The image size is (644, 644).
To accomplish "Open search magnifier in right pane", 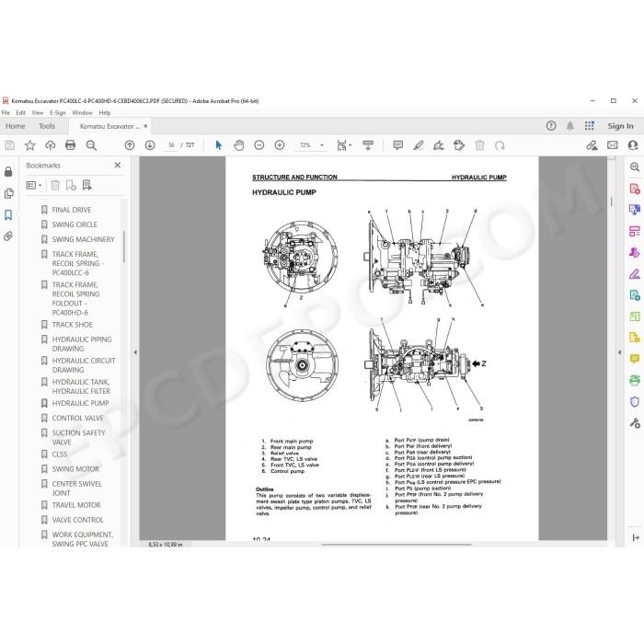I will tap(635, 167).
